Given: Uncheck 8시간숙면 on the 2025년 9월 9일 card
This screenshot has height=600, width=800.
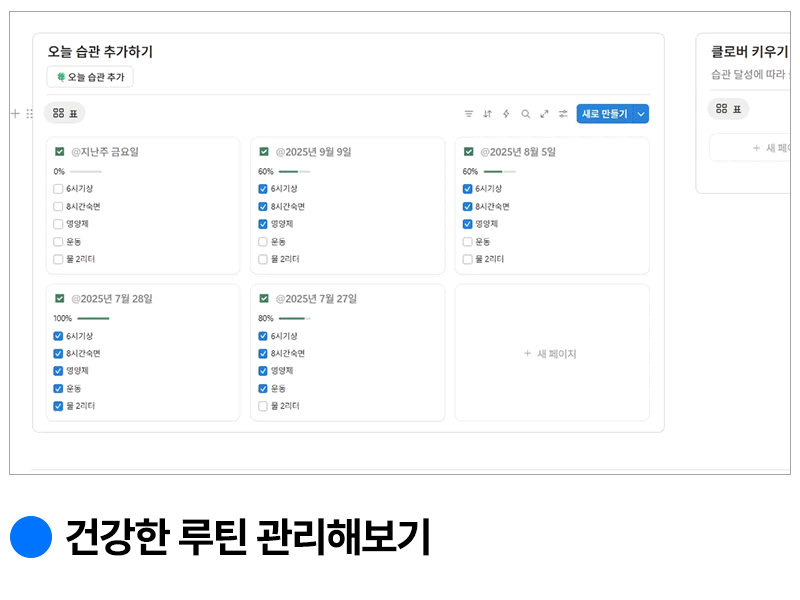Looking at the screenshot, I should click(x=263, y=207).
